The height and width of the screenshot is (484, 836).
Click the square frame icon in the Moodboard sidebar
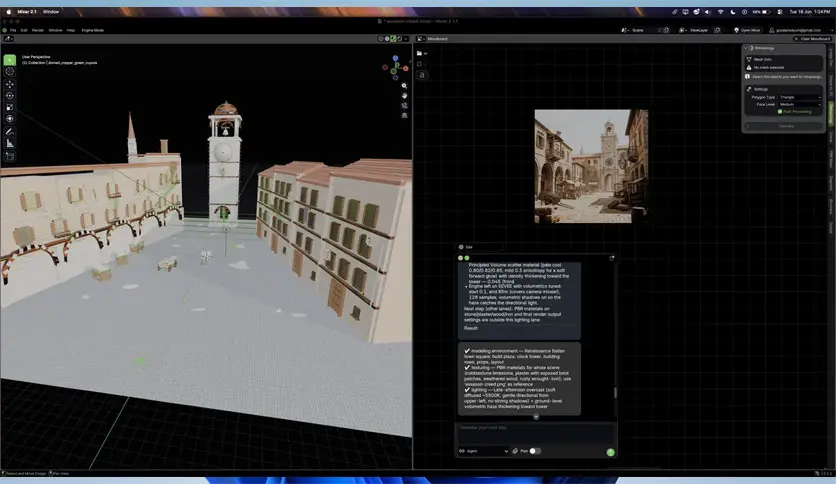pos(420,64)
